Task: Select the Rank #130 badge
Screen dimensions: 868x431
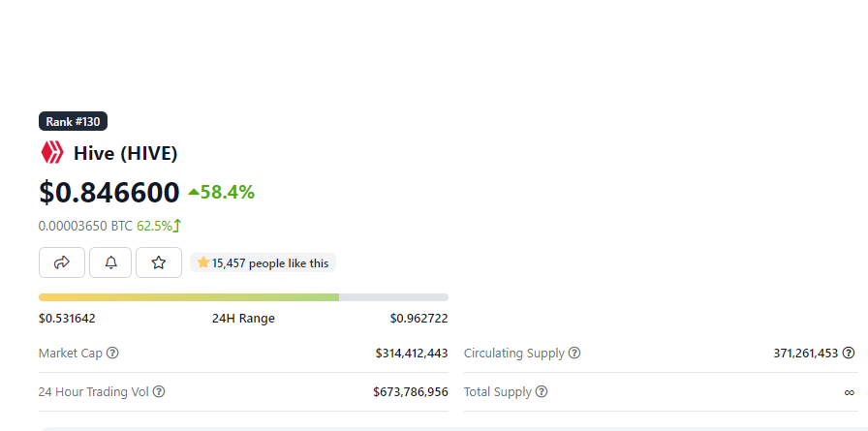Action: (73, 121)
